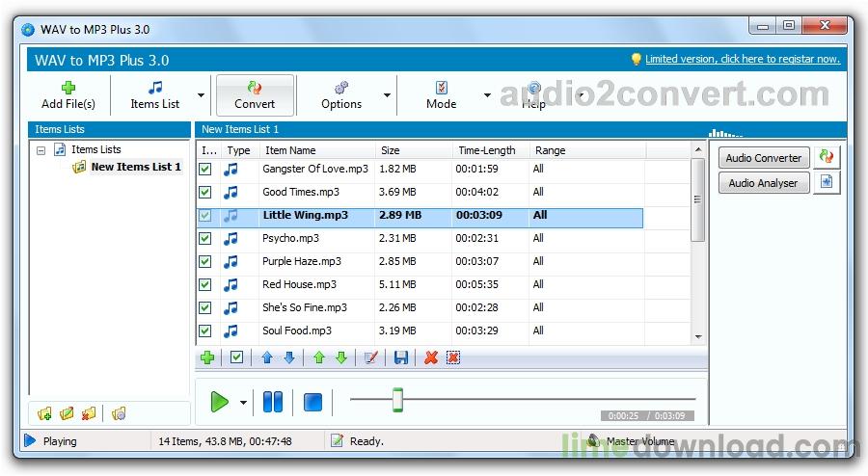Uncheck Red House.mp3 checkbox
Screen dimensions: 868x476
point(205,284)
